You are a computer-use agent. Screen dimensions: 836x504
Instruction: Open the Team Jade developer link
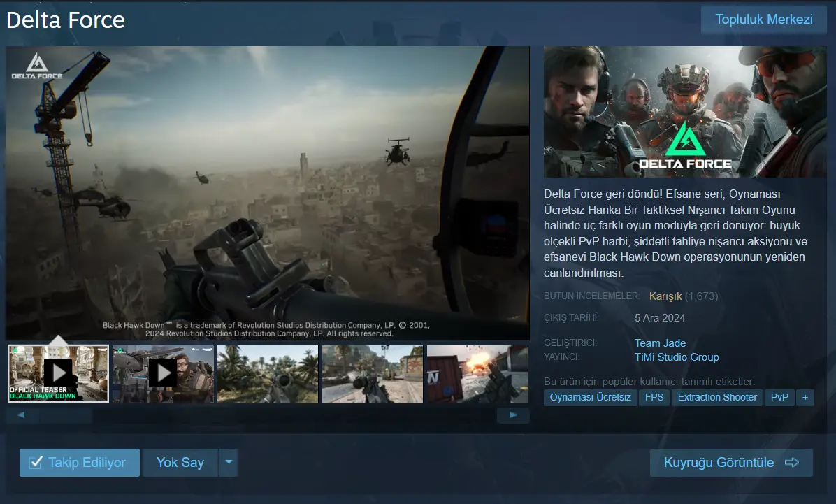click(660, 343)
